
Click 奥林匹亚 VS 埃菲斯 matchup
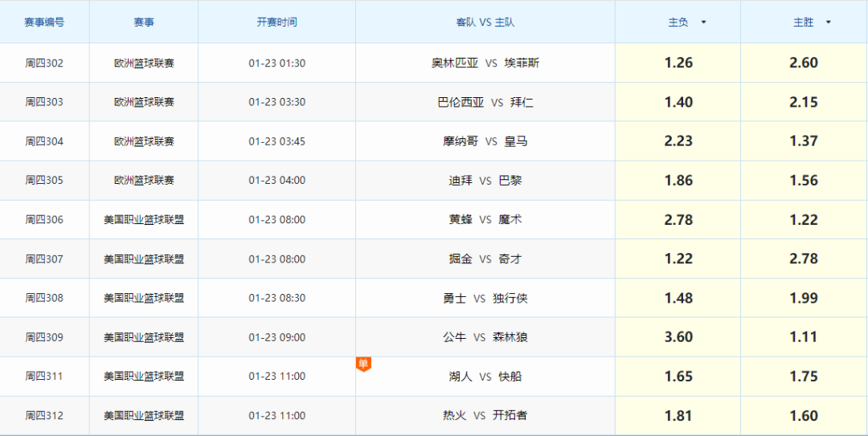[485, 63]
